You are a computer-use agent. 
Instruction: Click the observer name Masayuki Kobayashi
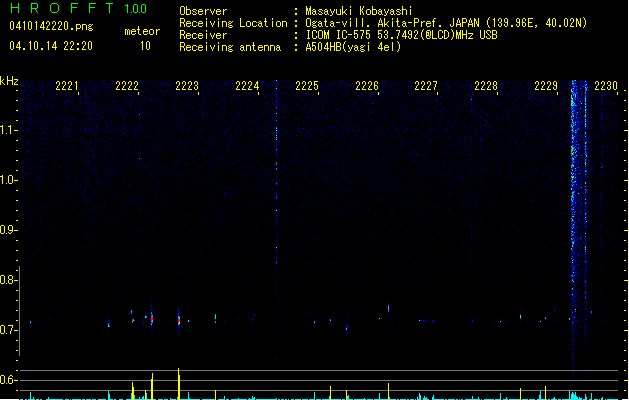(x=359, y=11)
